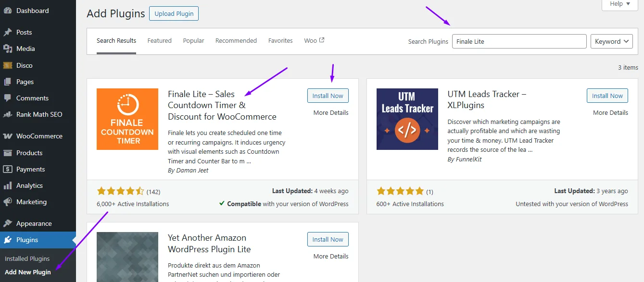The height and width of the screenshot is (282, 644).
Task: View More Details for Yet Another Amazon plugin
Action: pyautogui.click(x=331, y=256)
